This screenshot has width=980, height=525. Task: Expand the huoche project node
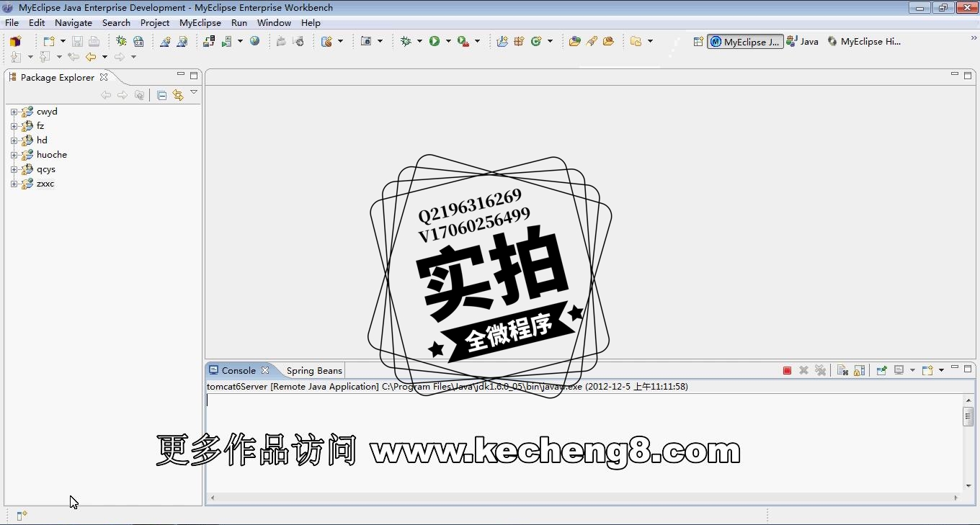click(x=14, y=155)
